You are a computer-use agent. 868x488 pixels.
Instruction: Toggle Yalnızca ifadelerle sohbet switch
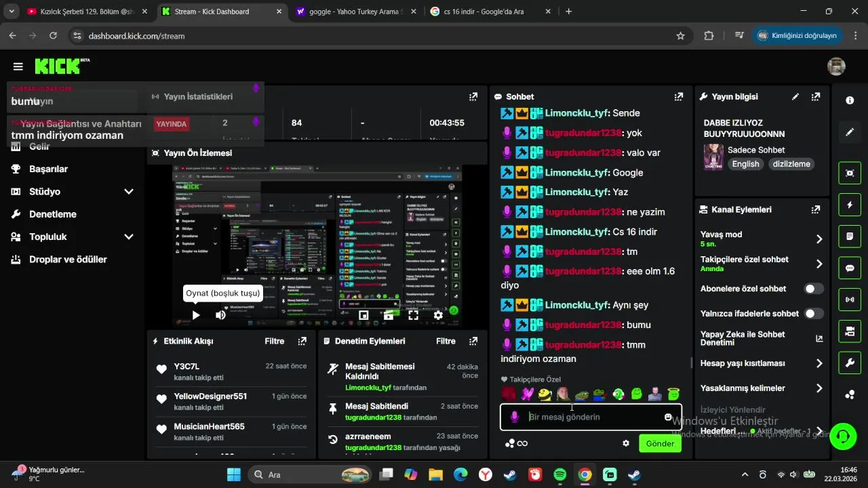pos(814,314)
